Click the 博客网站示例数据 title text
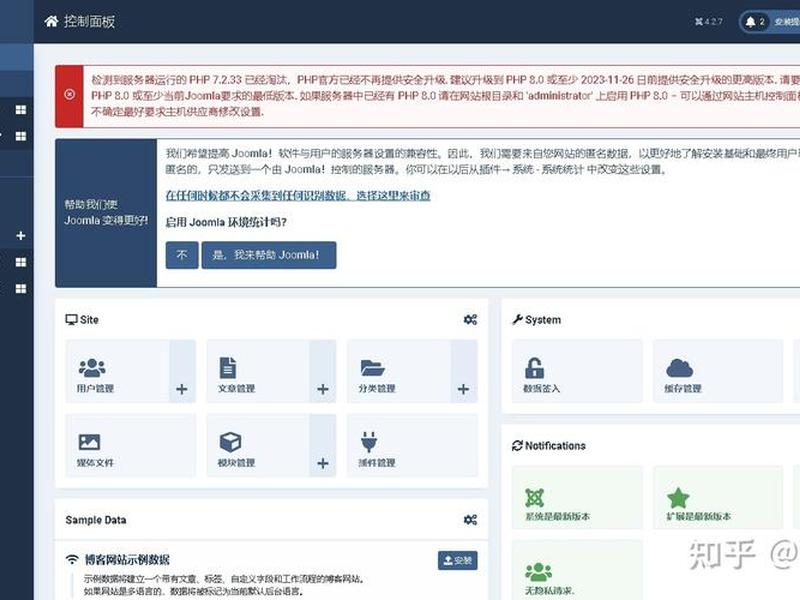800x600 pixels. [x=127, y=560]
